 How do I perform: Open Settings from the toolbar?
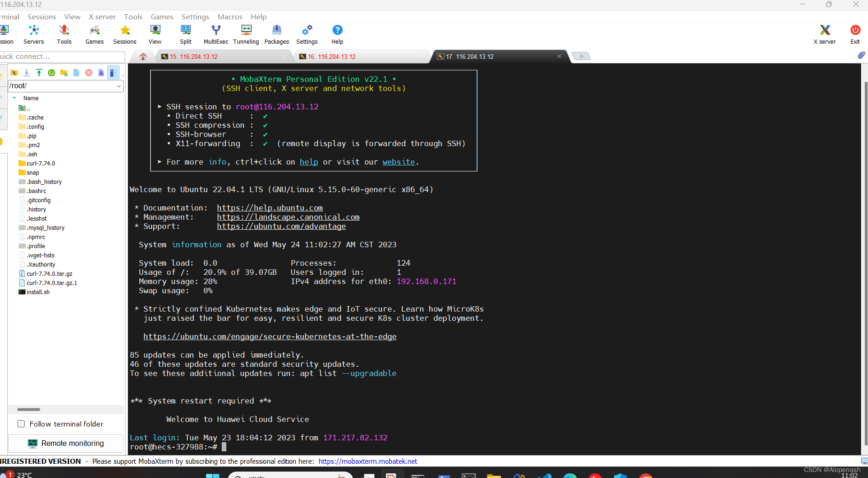(307, 34)
